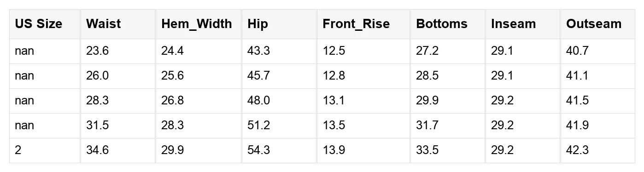Click the Front_Rise column header
This screenshot has width=644, height=172.
pyautogui.click(x=363, y=24)
